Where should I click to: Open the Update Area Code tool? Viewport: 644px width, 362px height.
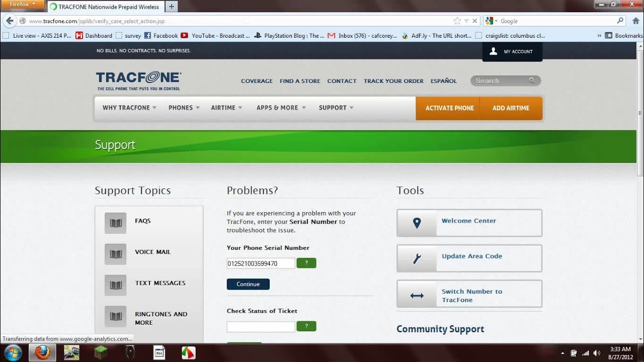pos(469,258)
